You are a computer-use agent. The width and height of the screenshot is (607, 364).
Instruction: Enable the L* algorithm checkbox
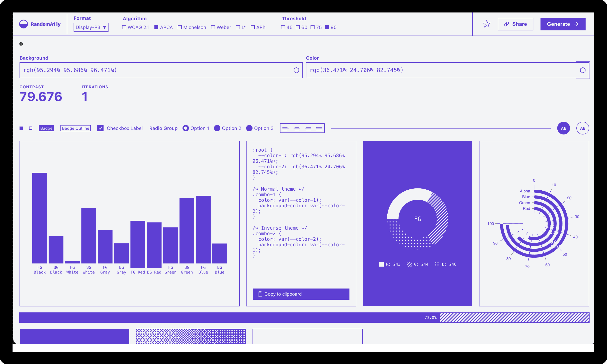(238, 27)
